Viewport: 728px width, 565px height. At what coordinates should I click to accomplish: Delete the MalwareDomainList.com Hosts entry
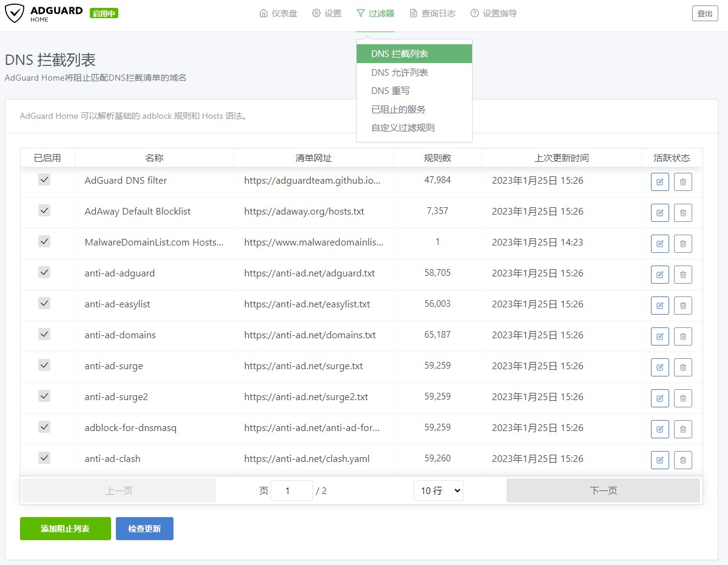tap(683, 244)
